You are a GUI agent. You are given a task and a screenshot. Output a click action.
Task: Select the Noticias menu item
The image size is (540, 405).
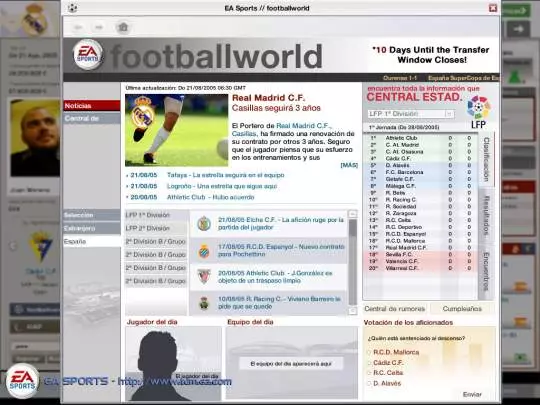pyautogui.click(x=92, y=106)
